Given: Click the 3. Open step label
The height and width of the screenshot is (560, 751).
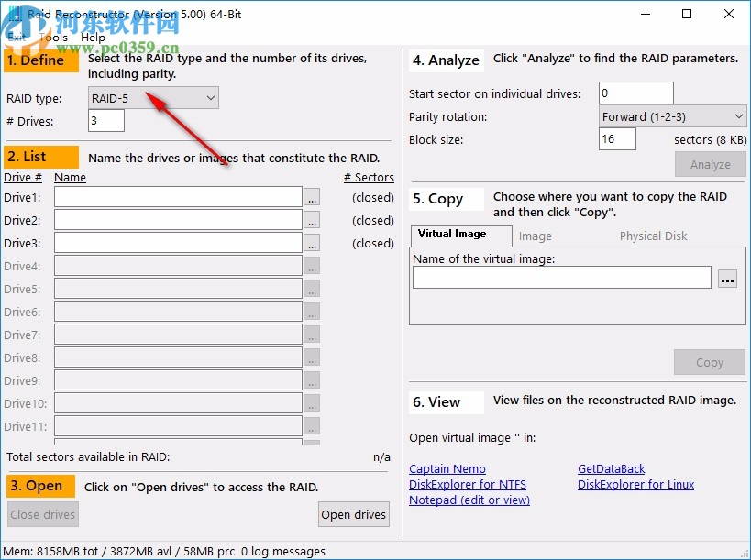Looking at the screenshot, I should [41, 486].
